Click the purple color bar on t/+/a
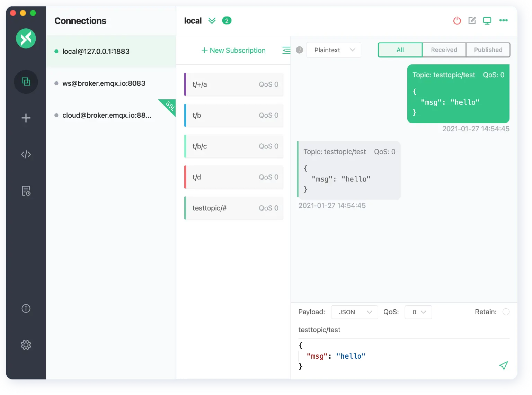 click(185, 84)
